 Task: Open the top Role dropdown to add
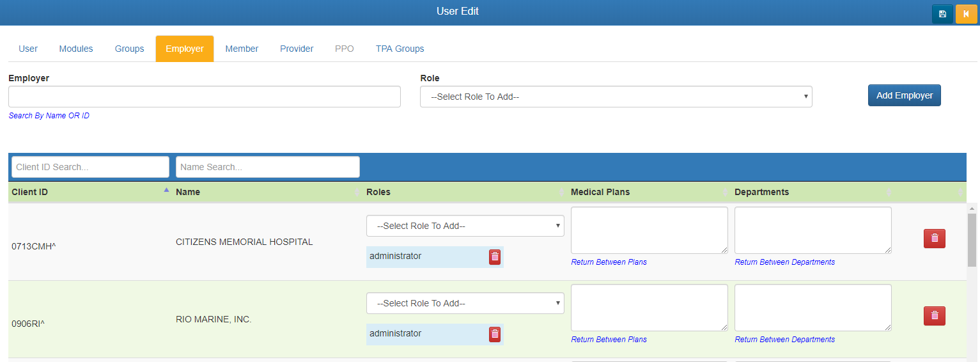click(616, 97)
